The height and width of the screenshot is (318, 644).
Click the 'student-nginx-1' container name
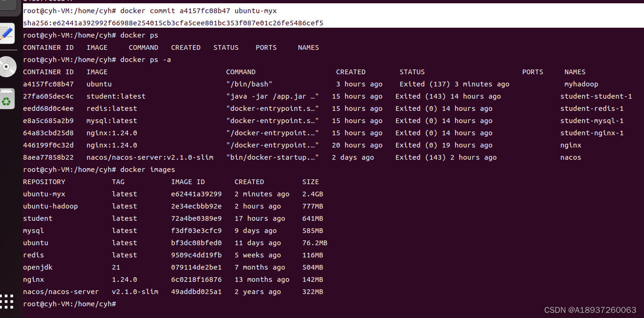pyautogui.click(x=592, y=133)
